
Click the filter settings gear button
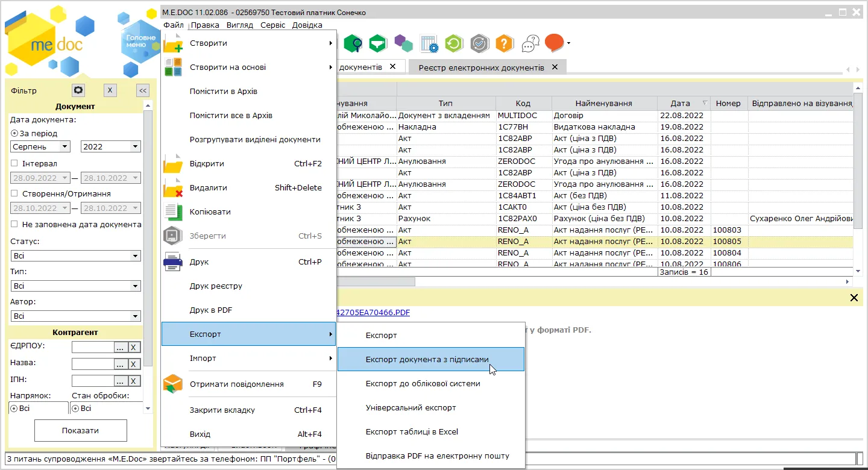(78, 90)
